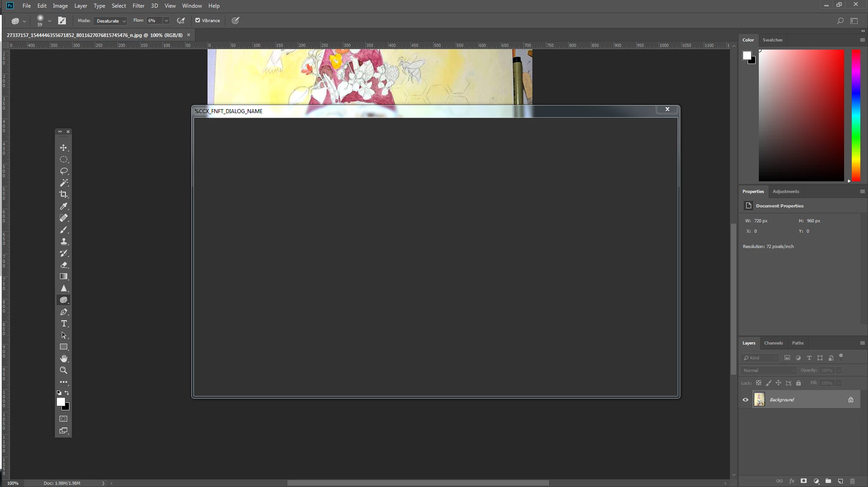The height and width of the screenshot is (487, 868).
Task: Open the Filter menu
Action: pos(138,6)
